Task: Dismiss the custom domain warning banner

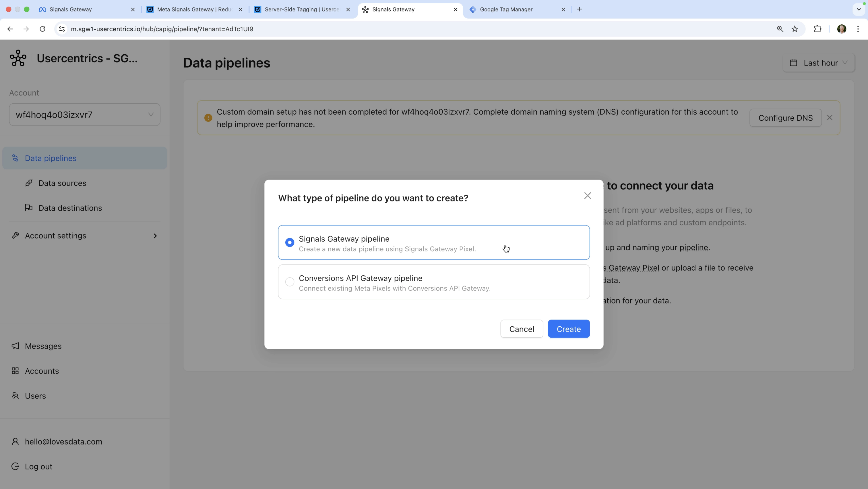Action: point(830,118)
